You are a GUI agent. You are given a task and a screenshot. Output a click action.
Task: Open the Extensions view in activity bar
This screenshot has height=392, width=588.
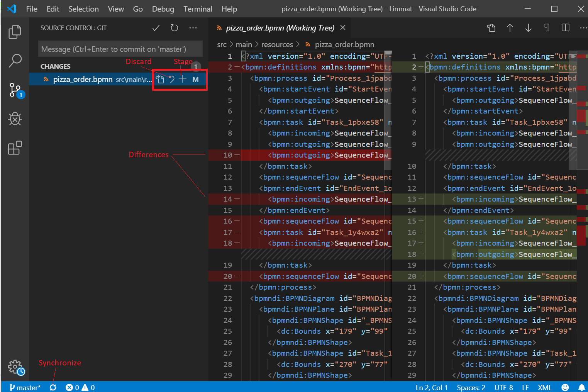[x=15, y=148]
